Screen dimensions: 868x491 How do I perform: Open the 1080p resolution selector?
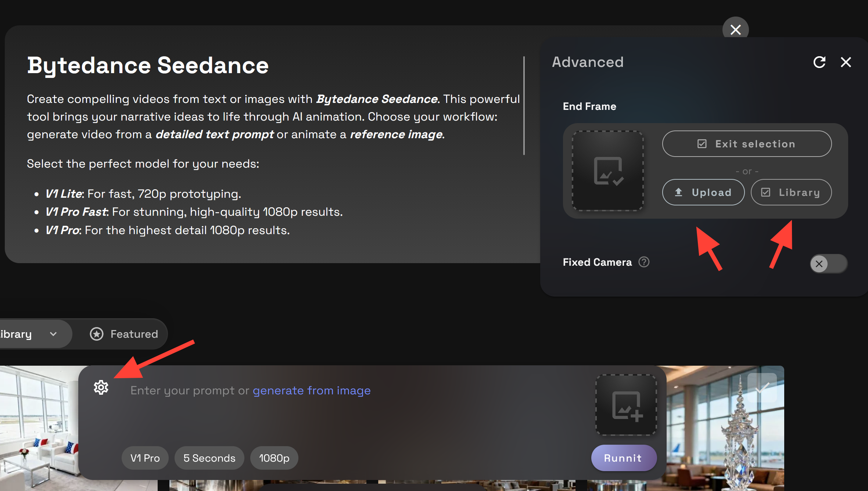[x=274, y=458]
